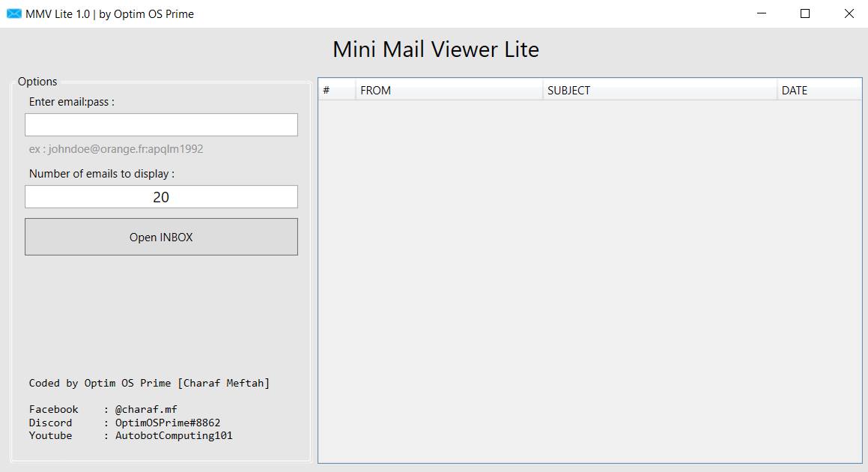
Task: Click the empty email list area
Action: pos(589,281)
